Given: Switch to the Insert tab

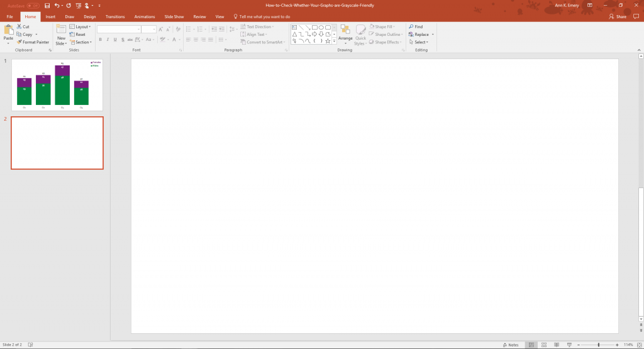Looking at the screenshot, I should [x=50, y=17].
